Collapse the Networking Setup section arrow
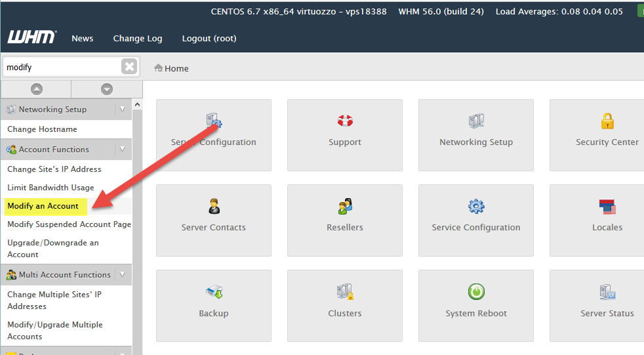Viewport: 644px width, 355px height. coord(122,110)
